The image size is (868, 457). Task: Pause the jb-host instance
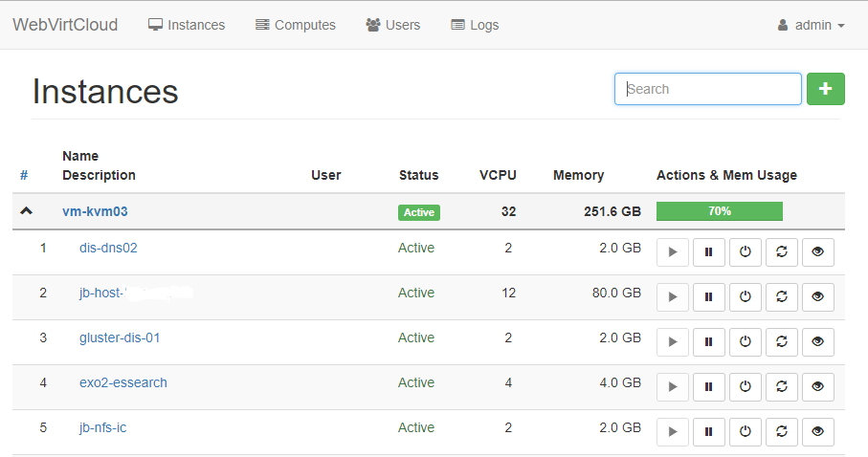709,297
